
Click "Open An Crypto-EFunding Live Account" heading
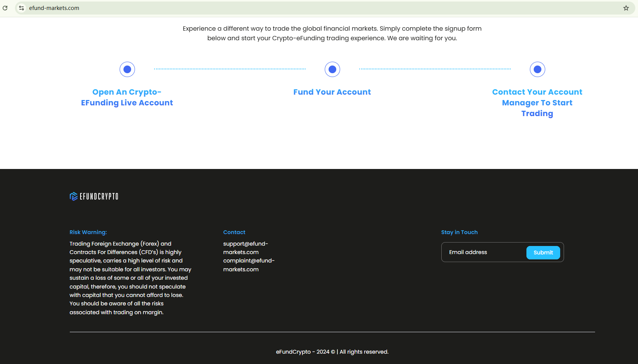click(127, 97)
